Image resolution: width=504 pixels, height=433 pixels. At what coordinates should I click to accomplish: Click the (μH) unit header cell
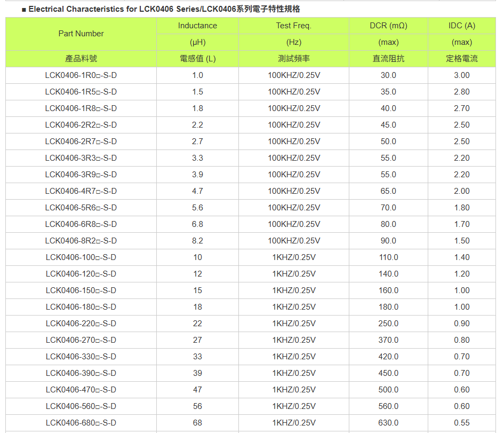tap(198, 42)
